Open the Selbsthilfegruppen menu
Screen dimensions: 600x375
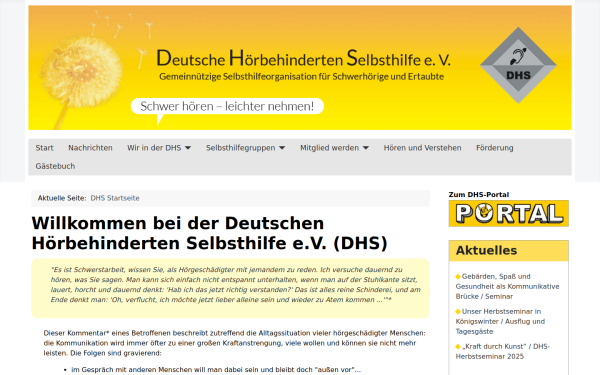tap(240, 148)
